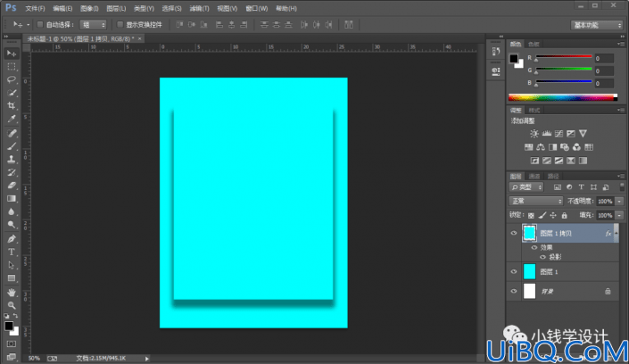This screenshot has height=364, width=629.
Task: Add a Levels adjustment
Action: point(546,134)
